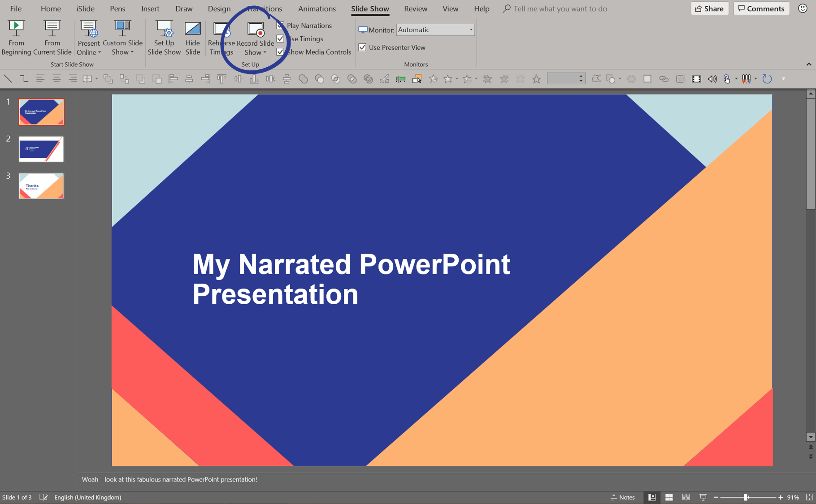Disable Use Presenter View checkbox
Screen dimensions: 816x504
(x=362, y=47)
